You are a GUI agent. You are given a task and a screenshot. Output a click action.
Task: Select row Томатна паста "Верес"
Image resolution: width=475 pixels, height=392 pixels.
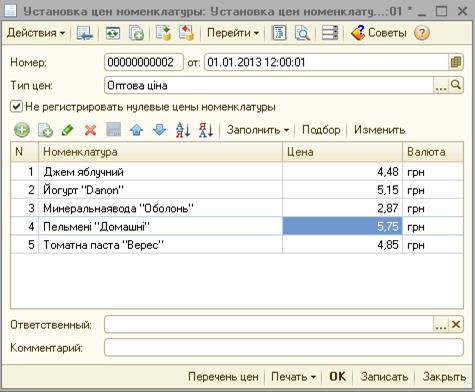coord(237,245)
